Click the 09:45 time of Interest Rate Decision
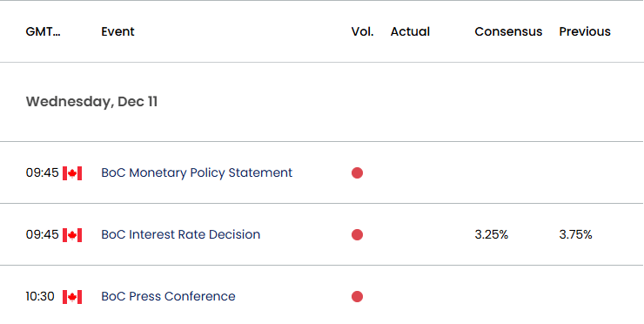 pyautogui.click(x=43, y=235)
